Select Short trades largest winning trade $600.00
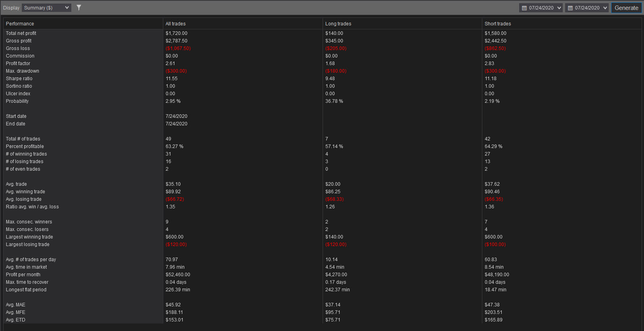 [x=493, y=237]
